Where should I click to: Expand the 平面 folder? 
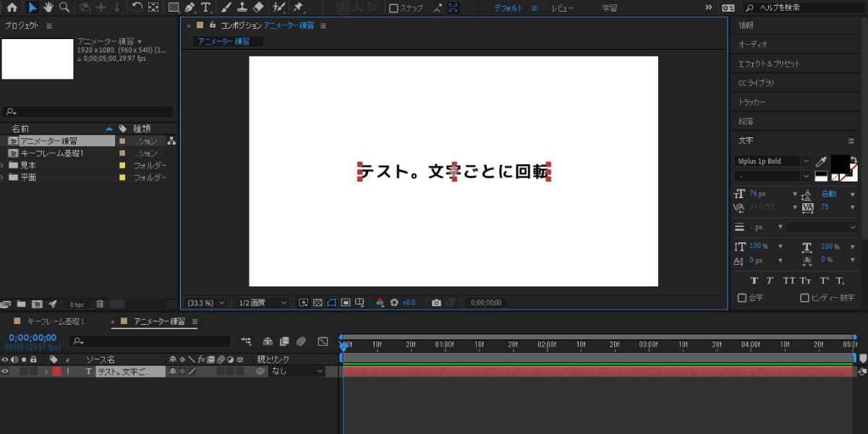coord(4,177)
